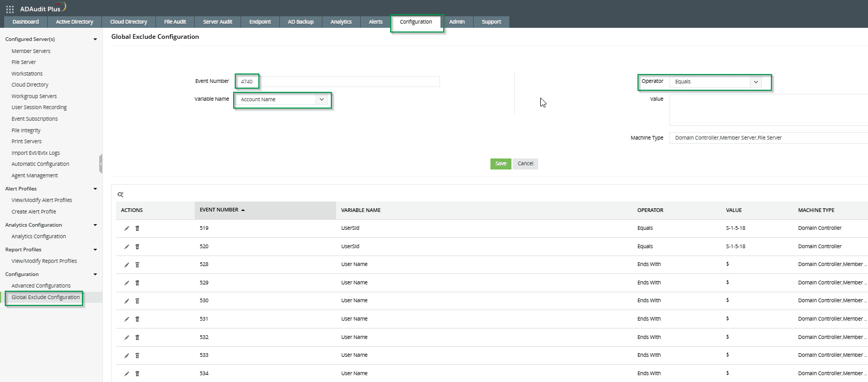868x382 pixels.
Task: Collapse the Configured Server(s) section
Action: (x=95, y=39)
